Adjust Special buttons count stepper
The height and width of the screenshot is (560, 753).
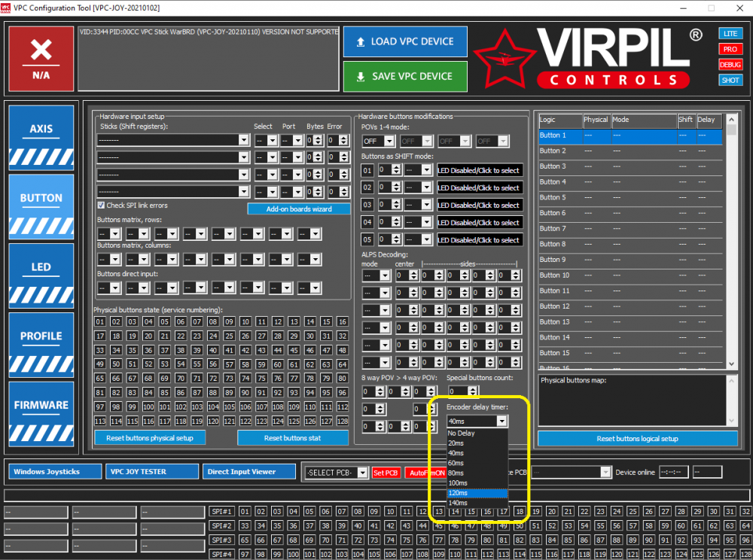473,391
